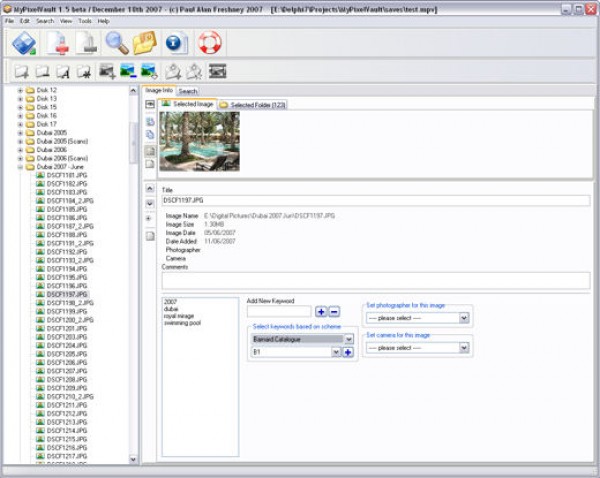Click the film strip icon in second toolbar
The width and height of the screenshot is (600, 478).
pyautogui.click(x=216, y=71)
